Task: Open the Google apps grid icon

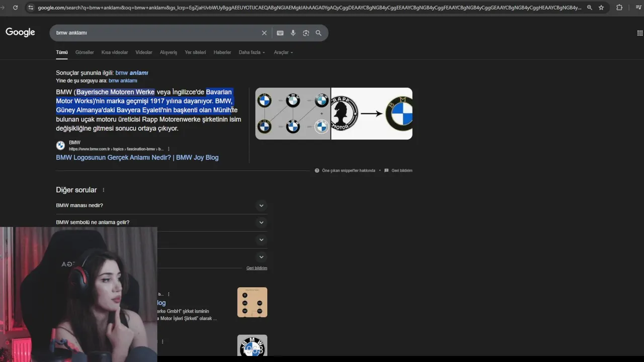Action: pyautogui.click(x=639, y=33)
